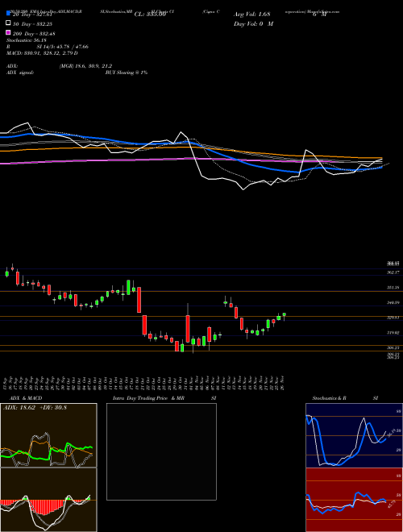Click the '(MGR) 18.6, 30.9, 21.2' ADX values
The width and height of the screenshot is (403, 532).
85,66
